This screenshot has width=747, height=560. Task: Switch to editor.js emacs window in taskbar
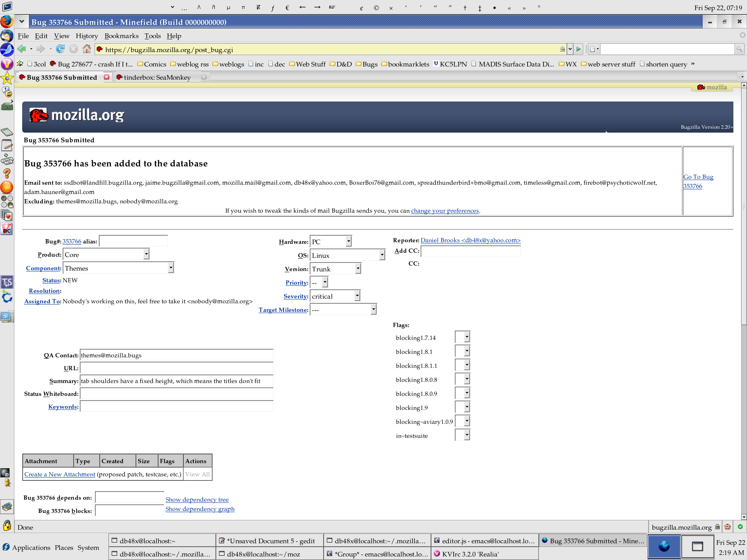click(x=485, y=541)
